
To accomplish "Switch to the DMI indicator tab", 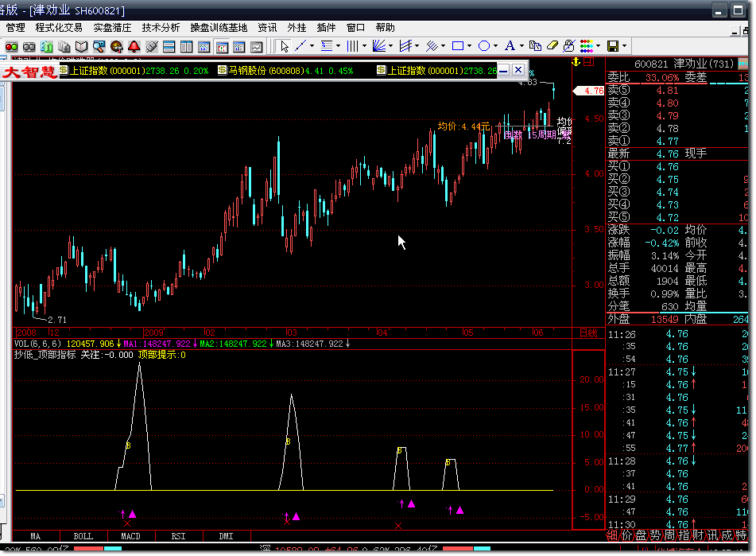I will click(x=226, y=536).
